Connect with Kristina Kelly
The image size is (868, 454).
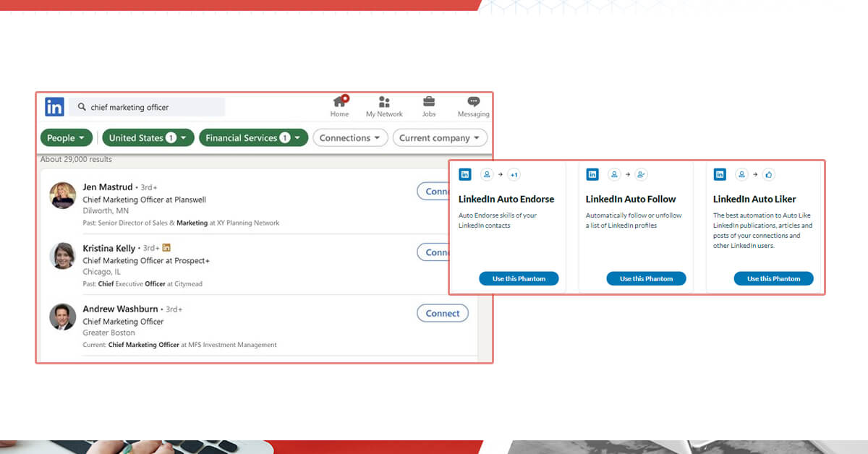point(433,252)
